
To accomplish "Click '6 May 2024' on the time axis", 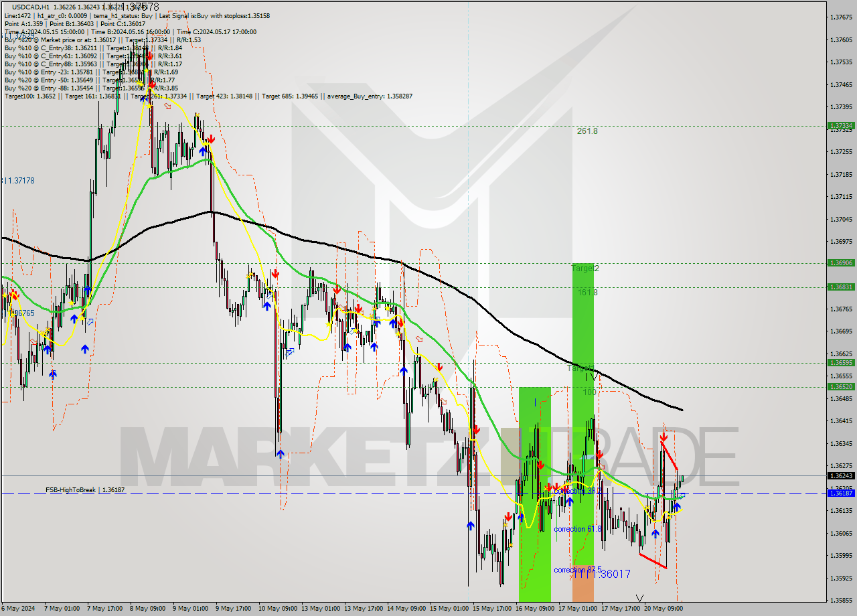I will point(19,609).
